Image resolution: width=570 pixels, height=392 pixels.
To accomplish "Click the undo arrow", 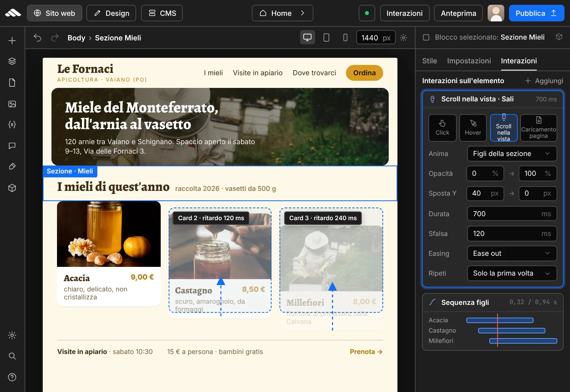I will tap(37, 38).
